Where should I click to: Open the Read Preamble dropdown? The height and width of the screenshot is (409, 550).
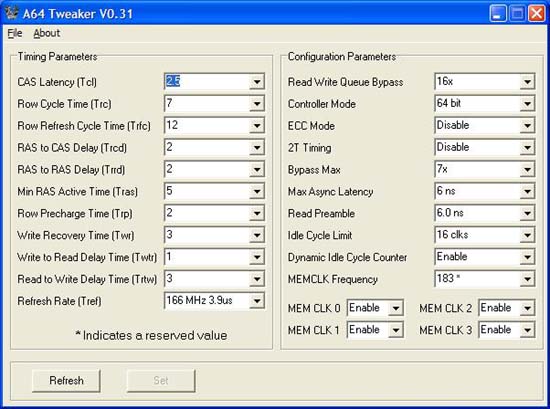pos(527,213)
